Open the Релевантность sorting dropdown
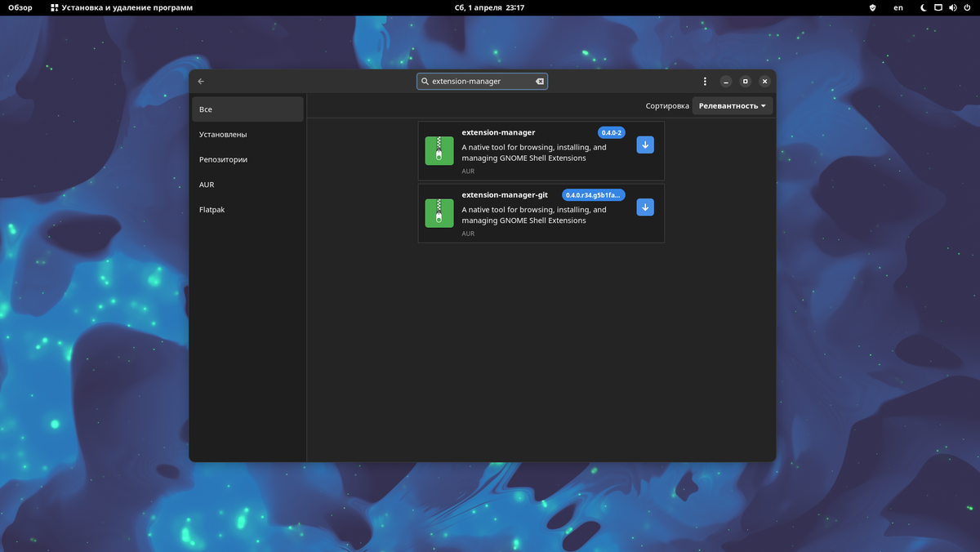 click(732, 105)
